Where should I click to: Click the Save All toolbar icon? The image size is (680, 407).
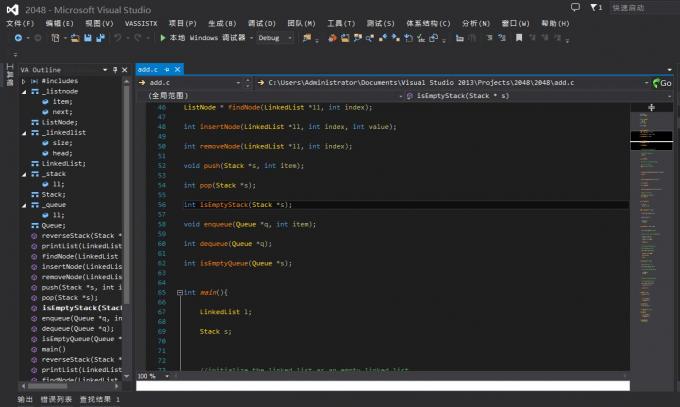pos(100,38)
